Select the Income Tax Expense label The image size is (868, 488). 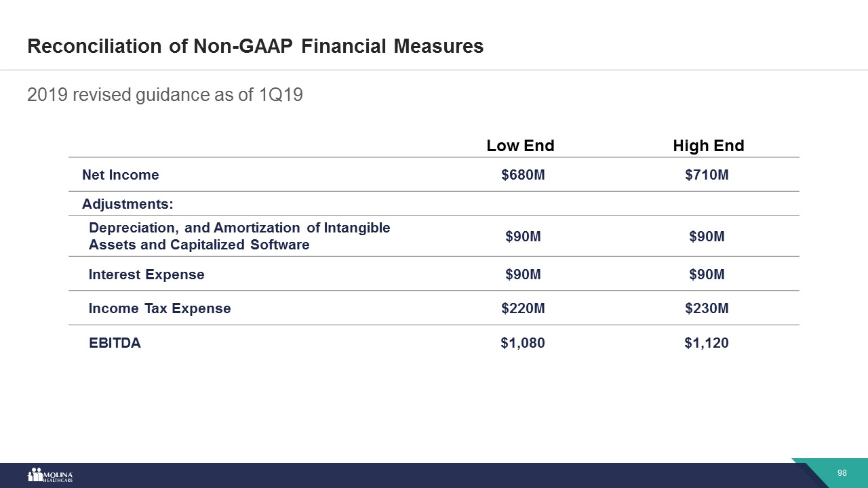(159, 308)
